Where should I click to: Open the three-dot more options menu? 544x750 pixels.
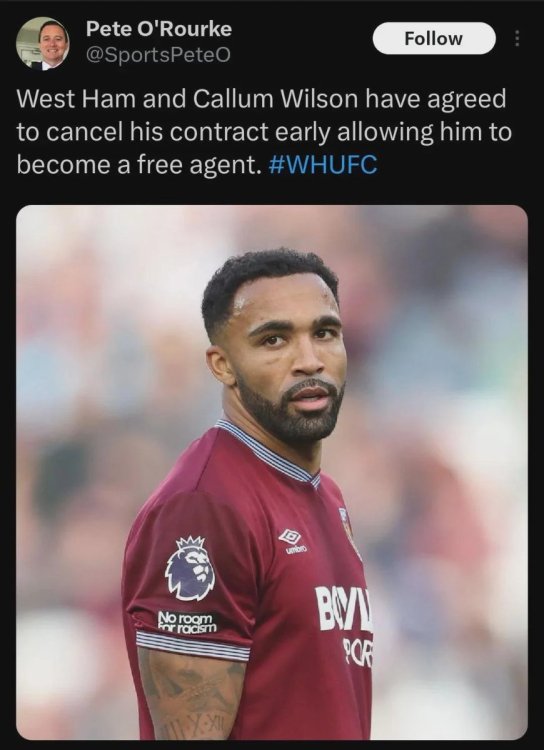click(x=517, y=39)
